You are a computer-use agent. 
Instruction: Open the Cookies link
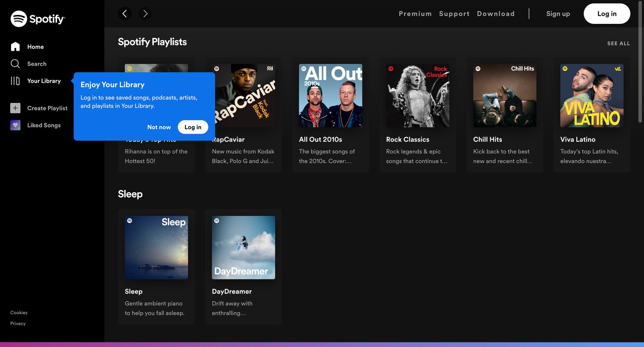[19, 312]
